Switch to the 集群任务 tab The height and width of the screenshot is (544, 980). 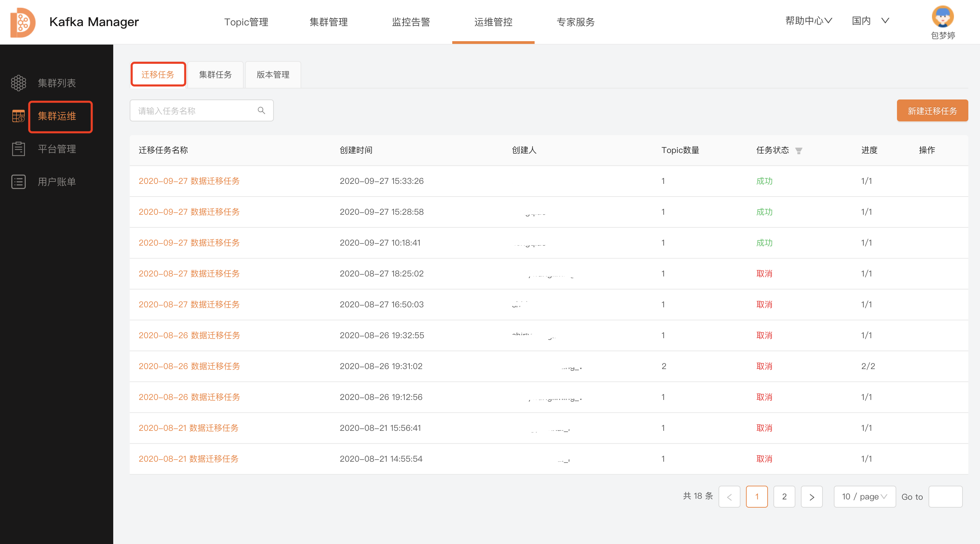tap(215, 74)
